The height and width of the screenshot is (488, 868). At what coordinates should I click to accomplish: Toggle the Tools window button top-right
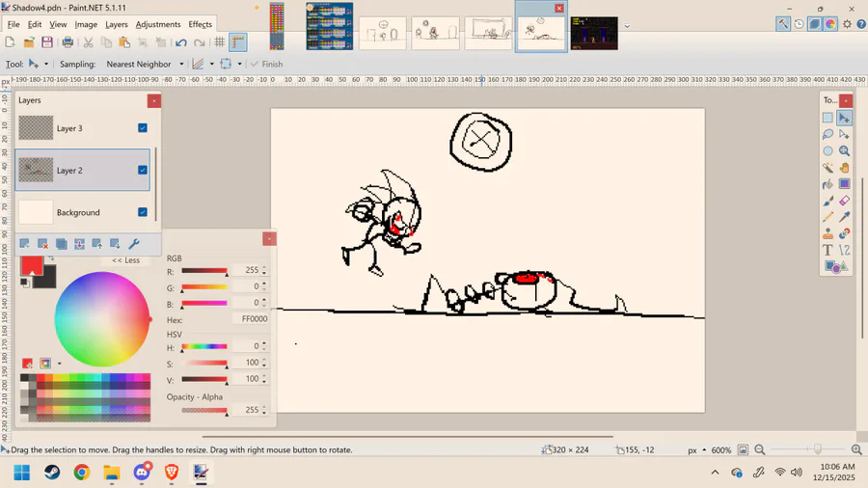click(783, 24)
